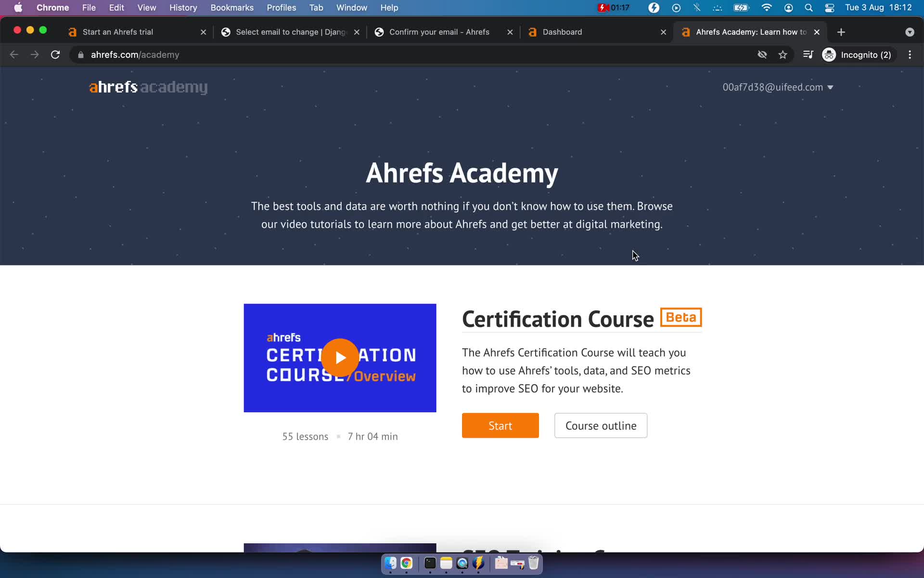Start the Ahrefs Certification Course
Viewport: 924px width, 578px height.
[500, 425]
